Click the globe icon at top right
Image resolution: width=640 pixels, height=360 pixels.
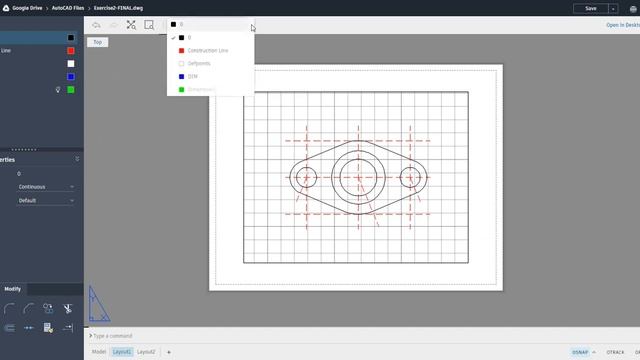(x=633, y=9)
